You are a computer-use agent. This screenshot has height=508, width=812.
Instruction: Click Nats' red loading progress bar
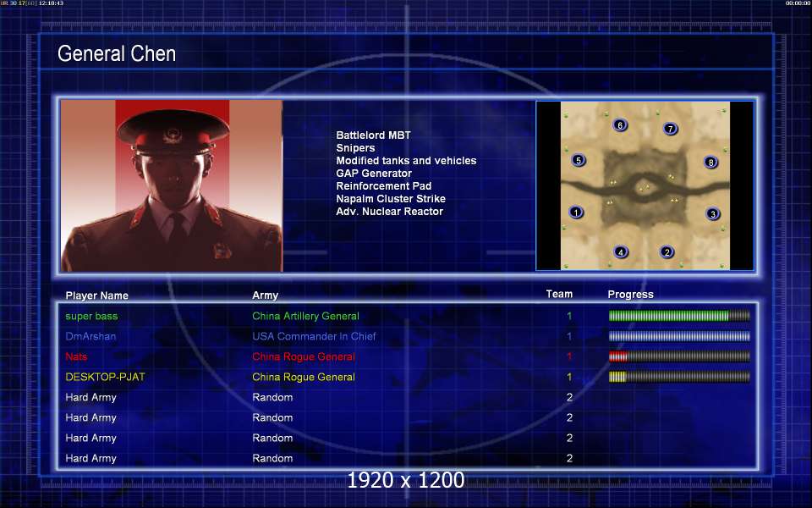679,356
